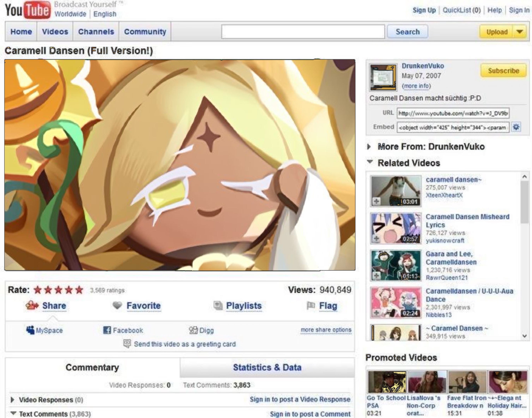The height and width of the screenshot is (418, 532).
Task: Click the search input field
Action: 303,32
